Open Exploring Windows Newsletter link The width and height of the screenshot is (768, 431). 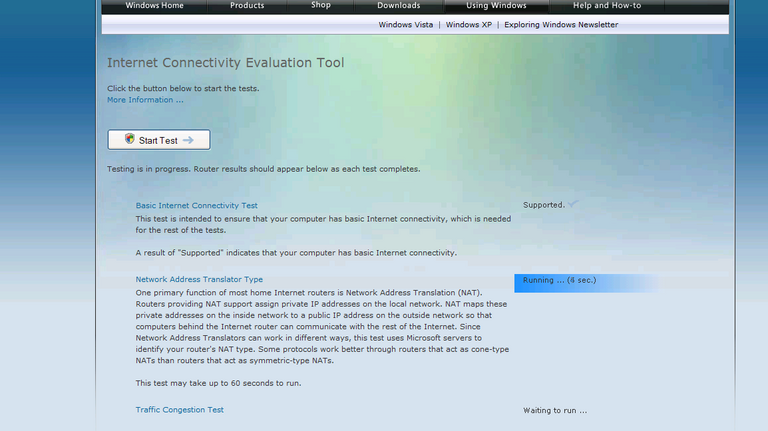561,24
